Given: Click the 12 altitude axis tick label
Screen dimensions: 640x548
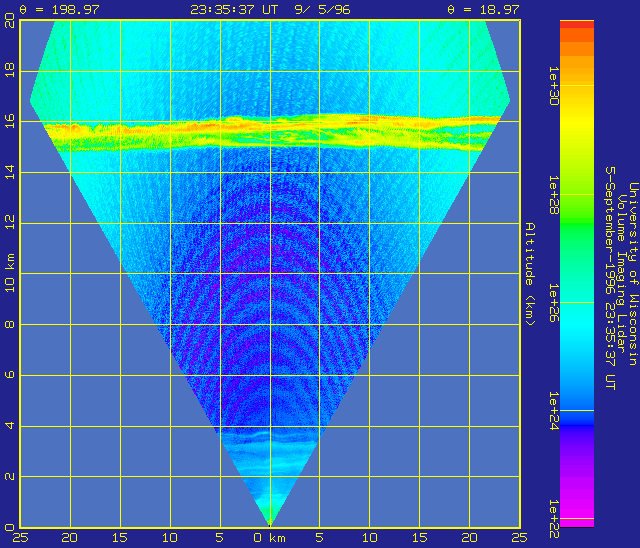Looking at the screenshot, I should pyautogui.click(x=10, y=222).
